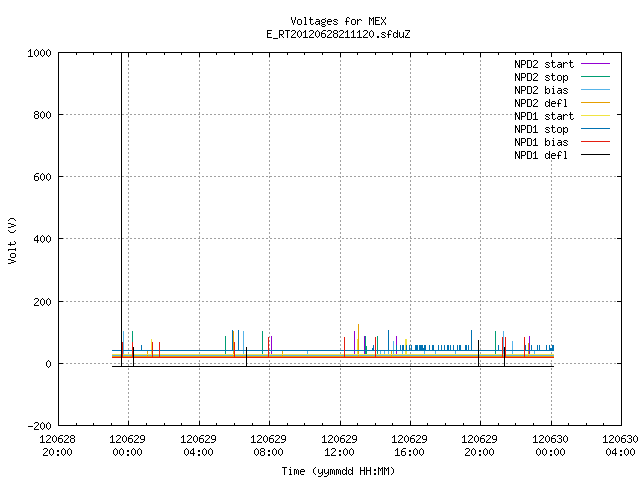Click the x-axis tick 120630 00:00
The width and height of the screenshot is (640, 480).
[550, 446]
